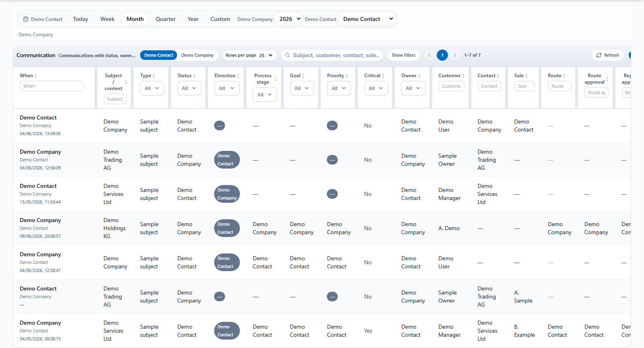Go to next page with right chevron

click(455, 55)
